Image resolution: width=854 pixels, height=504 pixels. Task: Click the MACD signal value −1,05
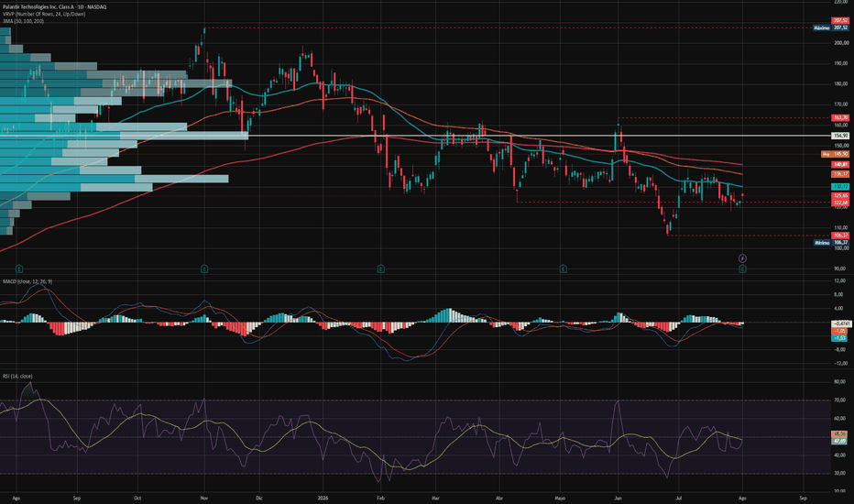coord(840,331)
